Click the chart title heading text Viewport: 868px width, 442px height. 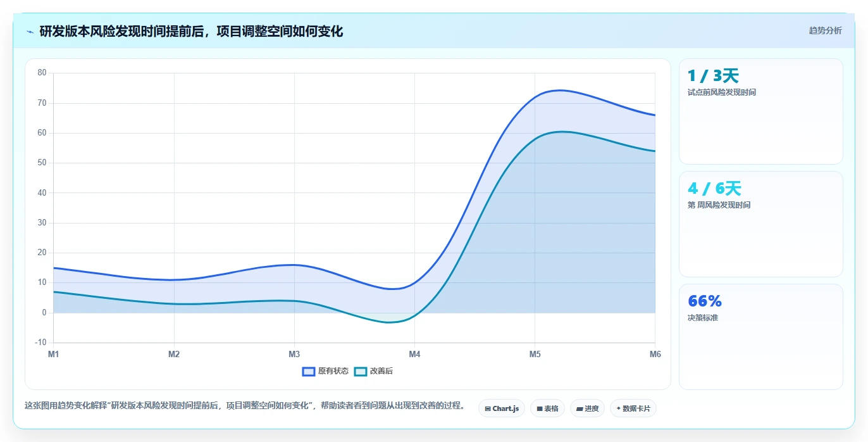tap(191, 31)
